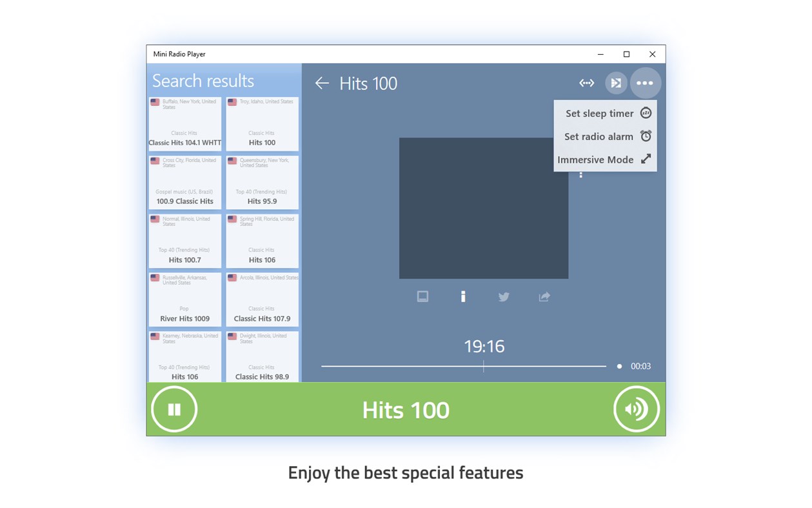Click the back arrow next to Hits 100
812x508 pixels.
[x=321, y=83]
